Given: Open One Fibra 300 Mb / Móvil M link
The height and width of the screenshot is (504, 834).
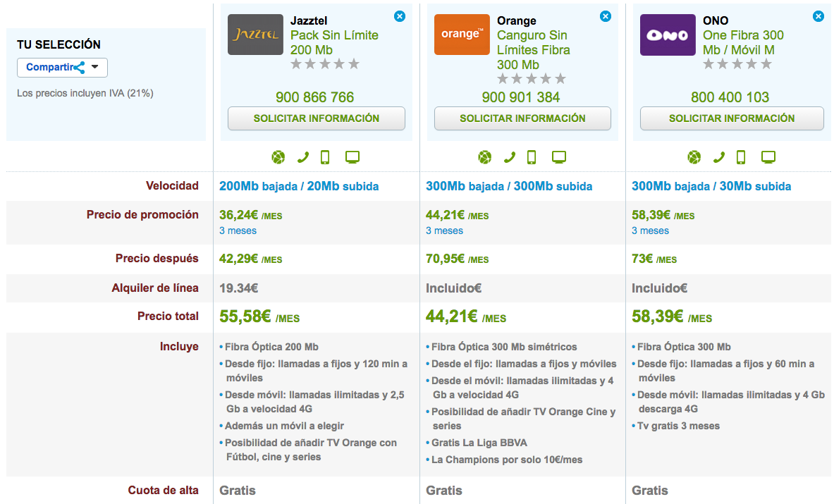Looking at the screenshot, I should [x=743, y=42].
